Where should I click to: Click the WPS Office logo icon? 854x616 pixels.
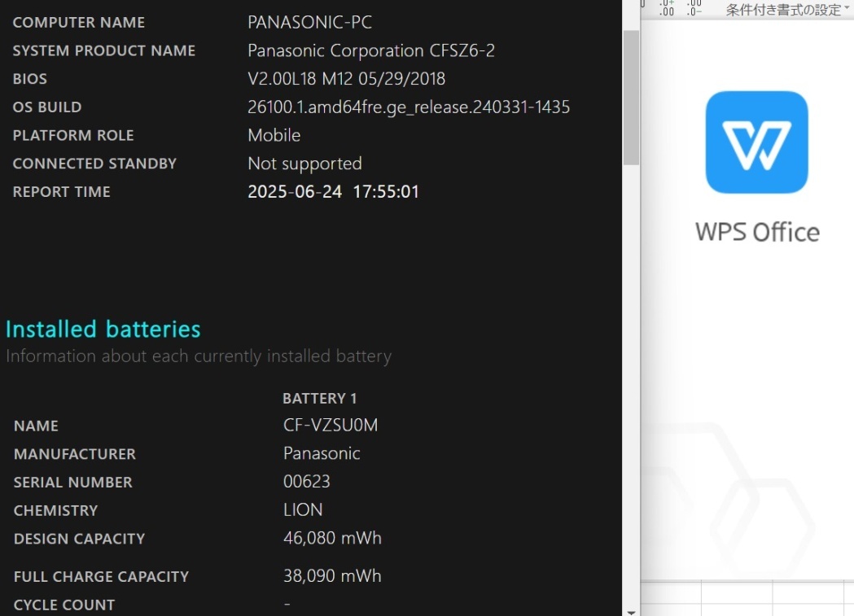tap(756, 142)
